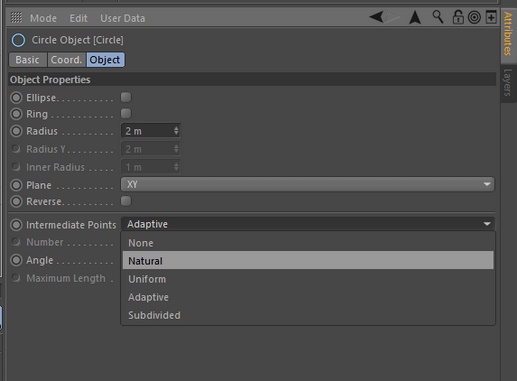Screen dimensions: 517x381
Task: Click the grid grip icon beside Mode
Action: click(x=16, y=18)
